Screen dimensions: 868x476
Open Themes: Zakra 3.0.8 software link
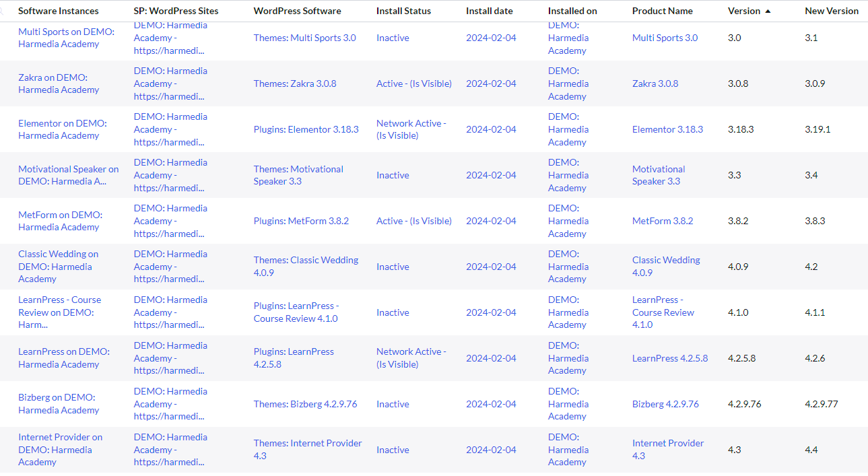(x=295, y=83)
